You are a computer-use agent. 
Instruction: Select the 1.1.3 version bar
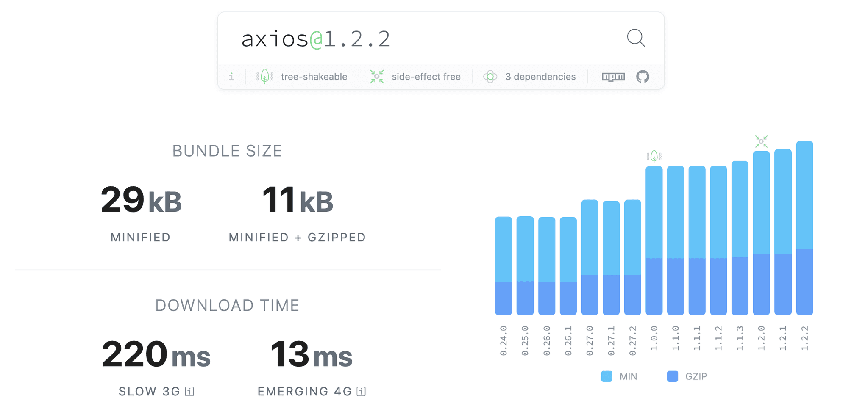pos(740,238)
